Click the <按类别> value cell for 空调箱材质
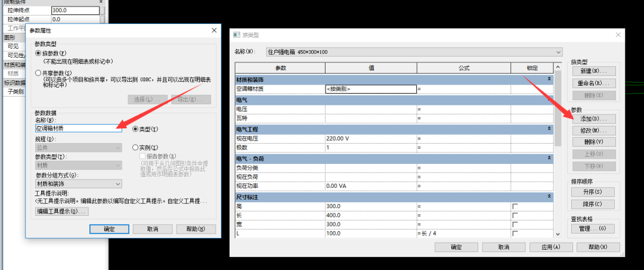Viewport: 644px width, 270px height. click(x=371, y=89)
